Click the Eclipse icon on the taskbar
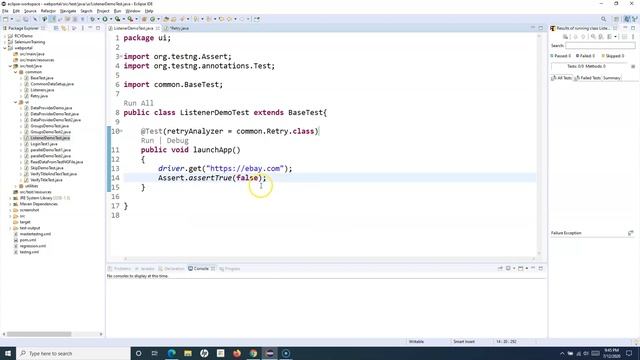This screenshot has height=360, width=640. click(x=269, y=353)
